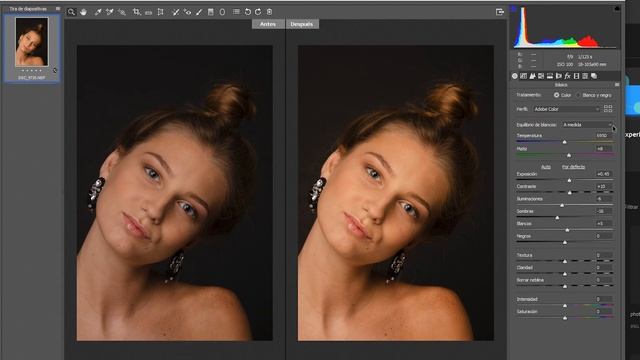Adjust the Contraste slider handle
640x360 pixels.
tap(570, 192)
